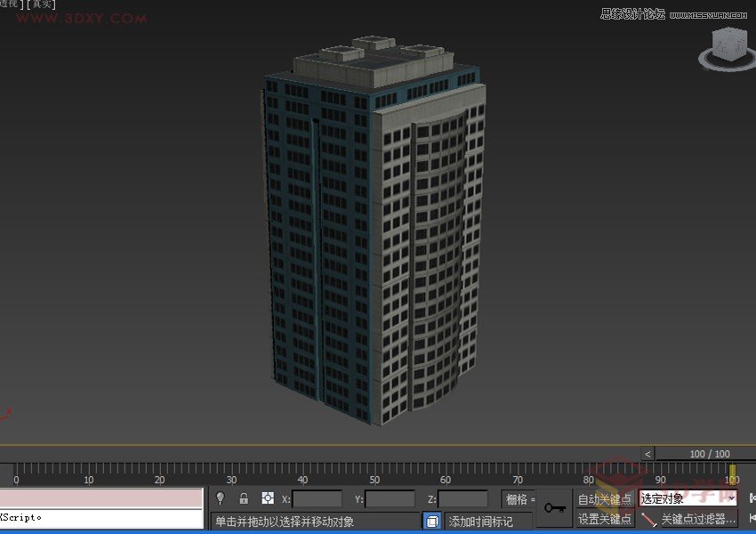The width and height of the screenshot is (756, 534).
Task: Click the key filters pencil icon
Action: tap(648, 519)
